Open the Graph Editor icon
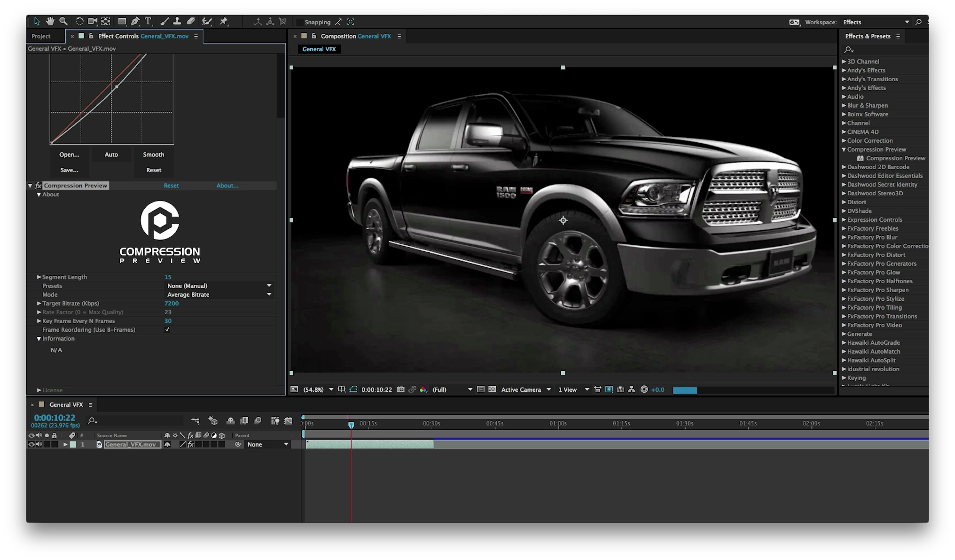Screen dimensions: 955x560 coord(289,421)
